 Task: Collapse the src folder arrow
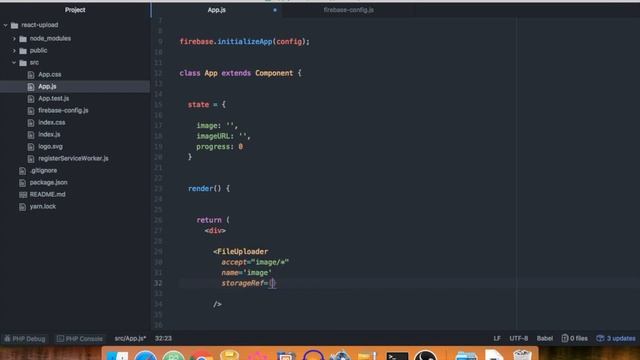[x=14, y=63]
